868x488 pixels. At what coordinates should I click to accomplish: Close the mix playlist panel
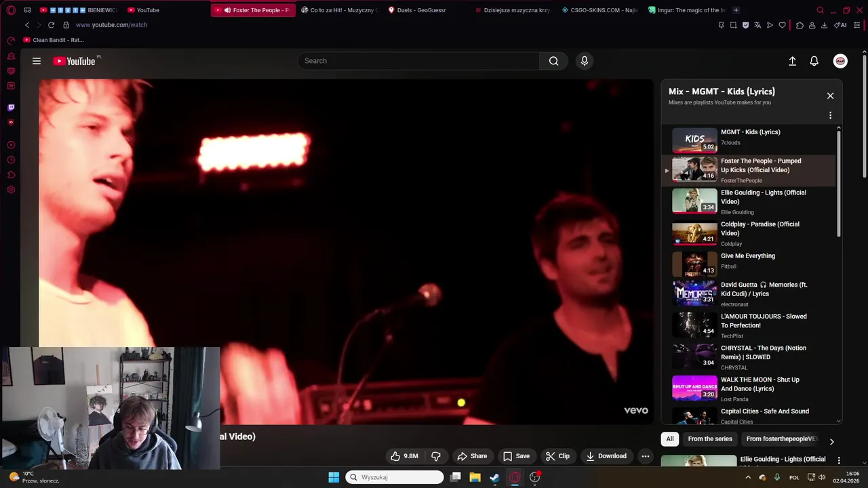tap(830, 96)
